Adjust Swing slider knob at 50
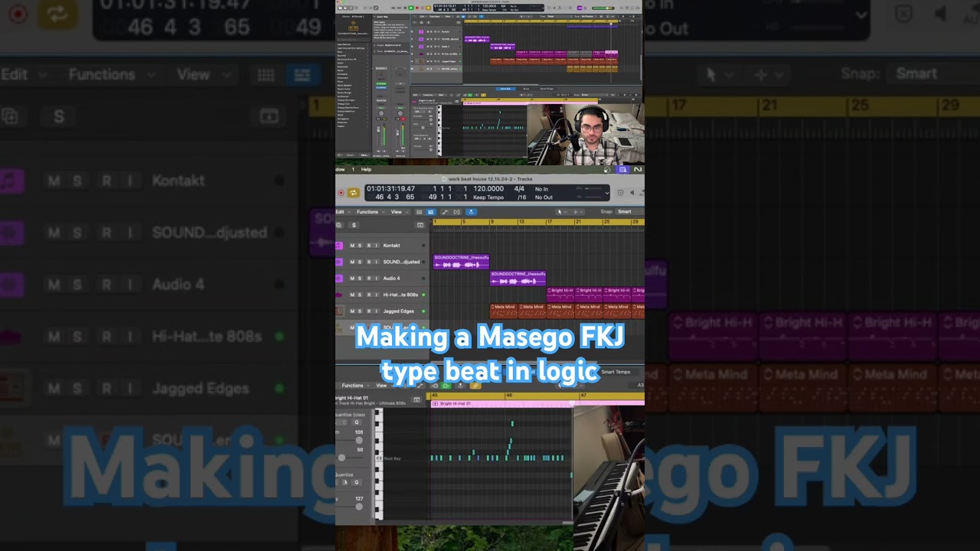 (341, 458)
